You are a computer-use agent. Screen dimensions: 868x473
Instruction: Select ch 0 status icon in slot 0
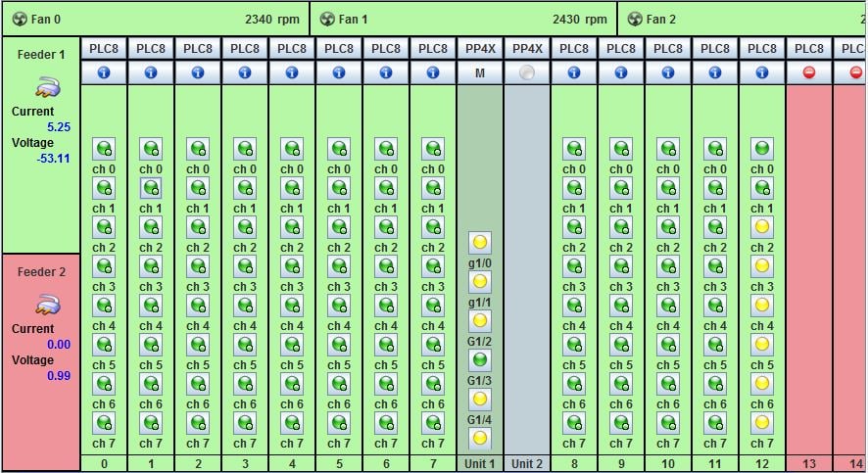[x=104, y=149]
